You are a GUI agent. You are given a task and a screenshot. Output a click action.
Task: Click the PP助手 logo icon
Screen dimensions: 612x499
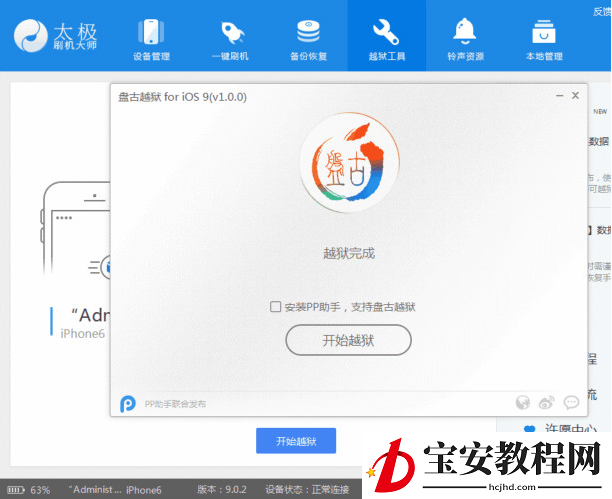(128, 404)
